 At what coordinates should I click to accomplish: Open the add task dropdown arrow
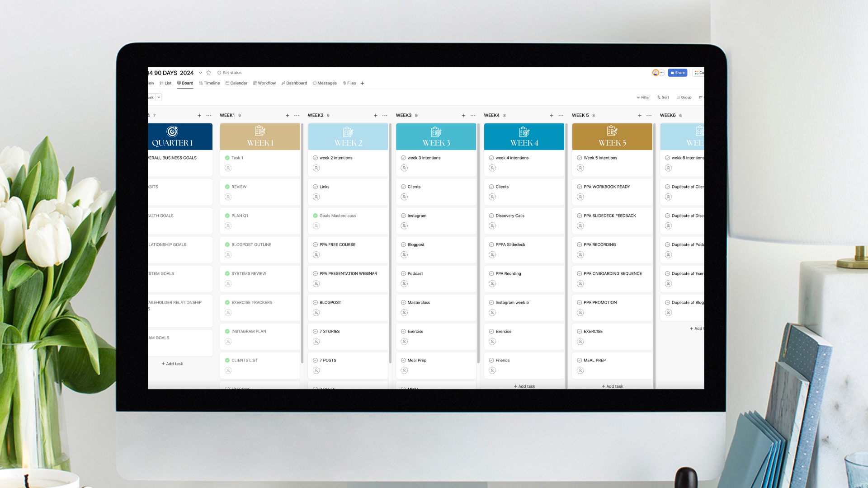click(159, 98)
